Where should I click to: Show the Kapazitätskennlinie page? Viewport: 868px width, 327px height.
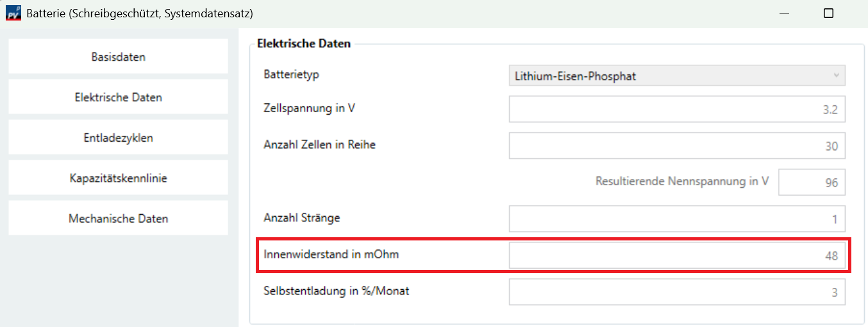pyautogui.click(x=118, y=178)
